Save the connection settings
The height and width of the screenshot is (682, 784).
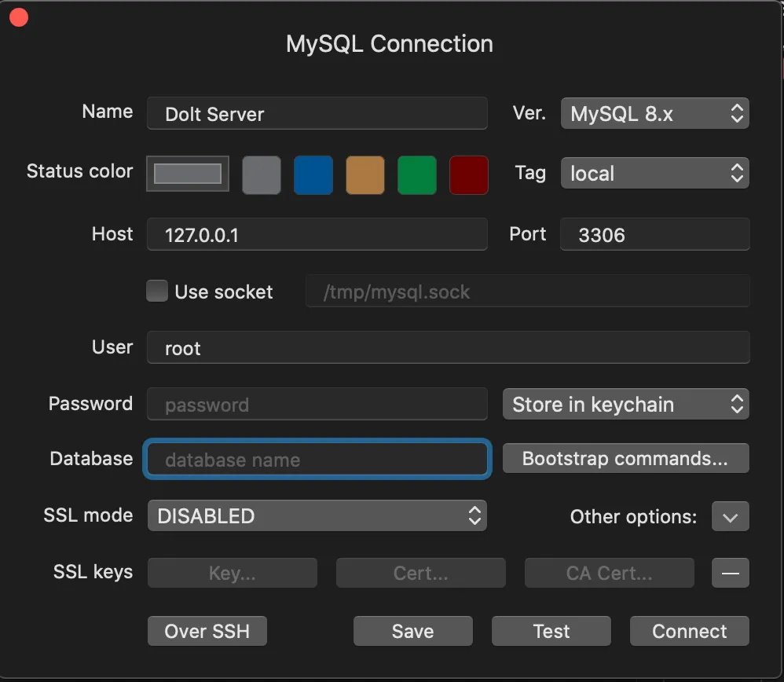pos(412,631)
